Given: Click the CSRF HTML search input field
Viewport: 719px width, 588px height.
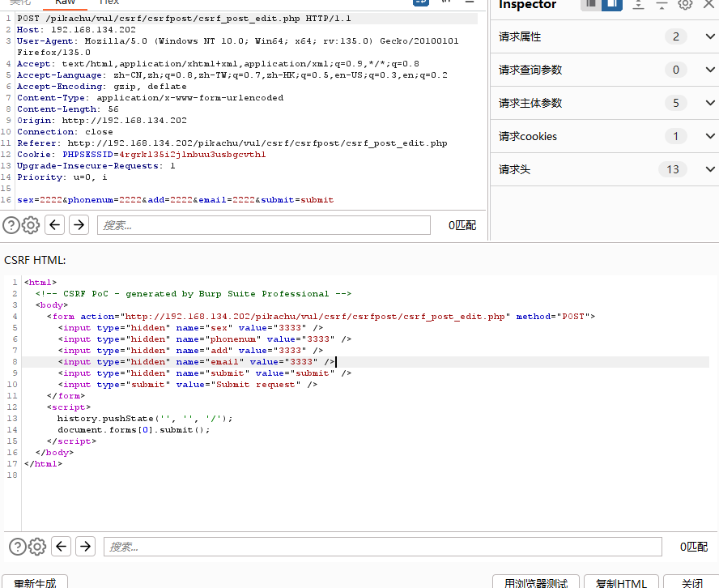Looking at the screenshot, I should [x=383, y=547].
